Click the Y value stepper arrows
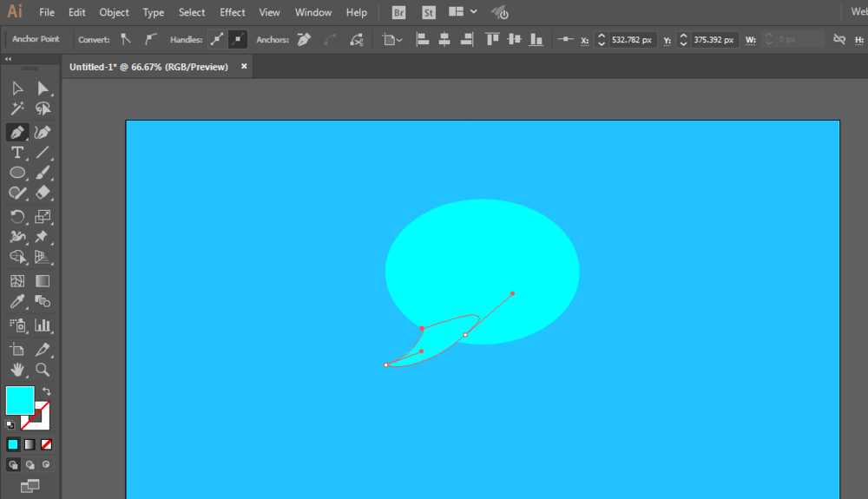Image resolution: width=868 pixels, height=499 pixels. click(x=683, y=40)
